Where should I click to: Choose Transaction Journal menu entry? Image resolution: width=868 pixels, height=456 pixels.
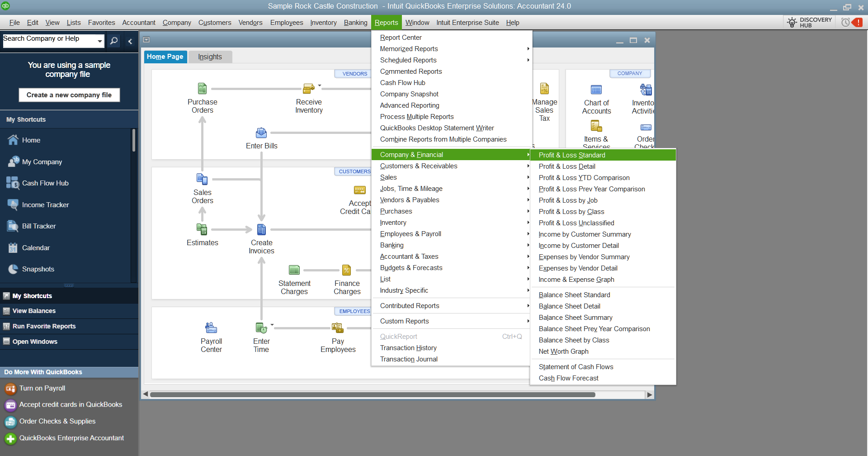click(451, 359)
